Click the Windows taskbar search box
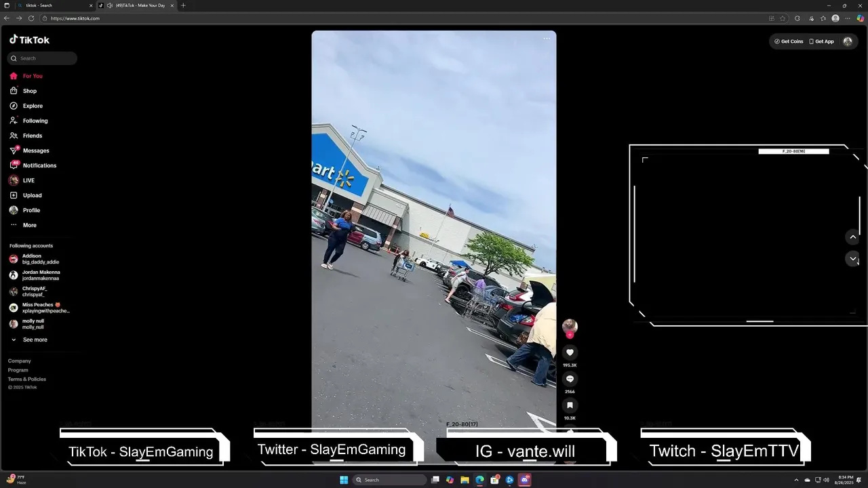The width and height of the screenshot is (868, 488). pyautogui.click(x=389, y=480)
